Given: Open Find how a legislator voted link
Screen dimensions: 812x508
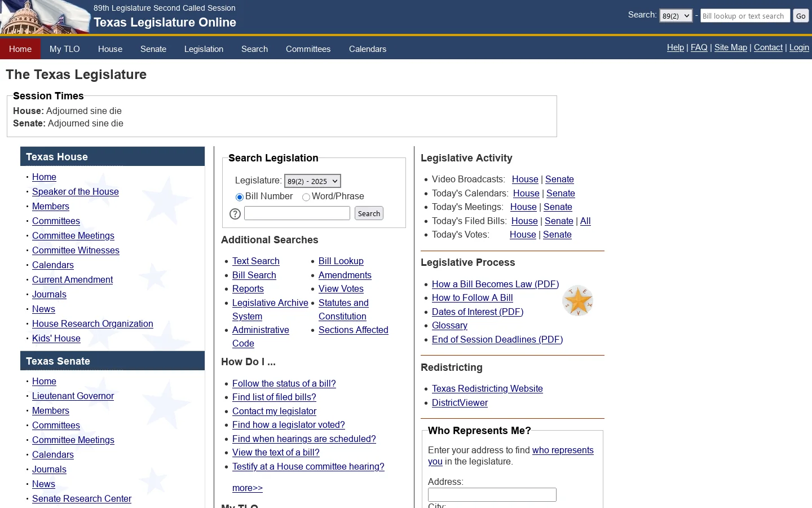Looking at the screenshot, I should 289,425.
